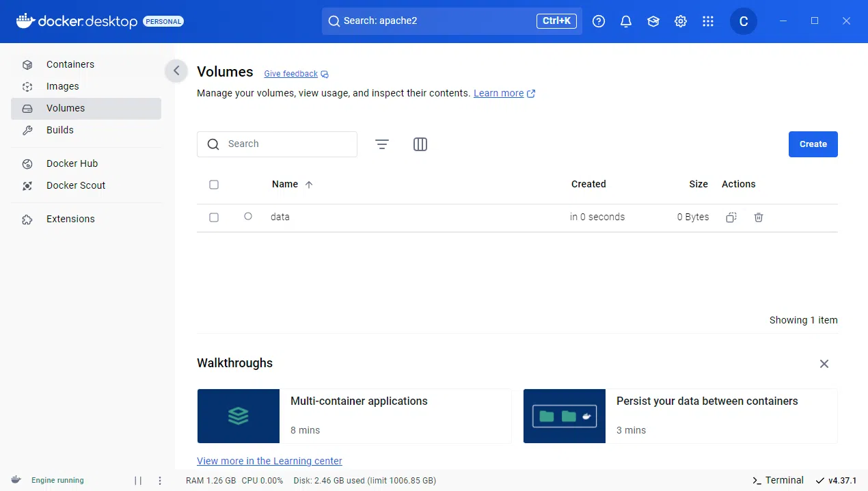
Task: Open Docker Desktop notifications bell
Action: (625, 21)
